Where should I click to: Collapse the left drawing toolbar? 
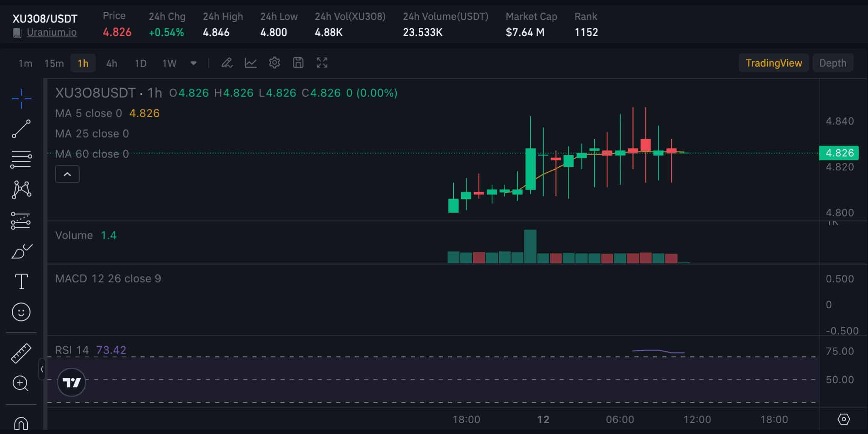click(x=42, y=369)
